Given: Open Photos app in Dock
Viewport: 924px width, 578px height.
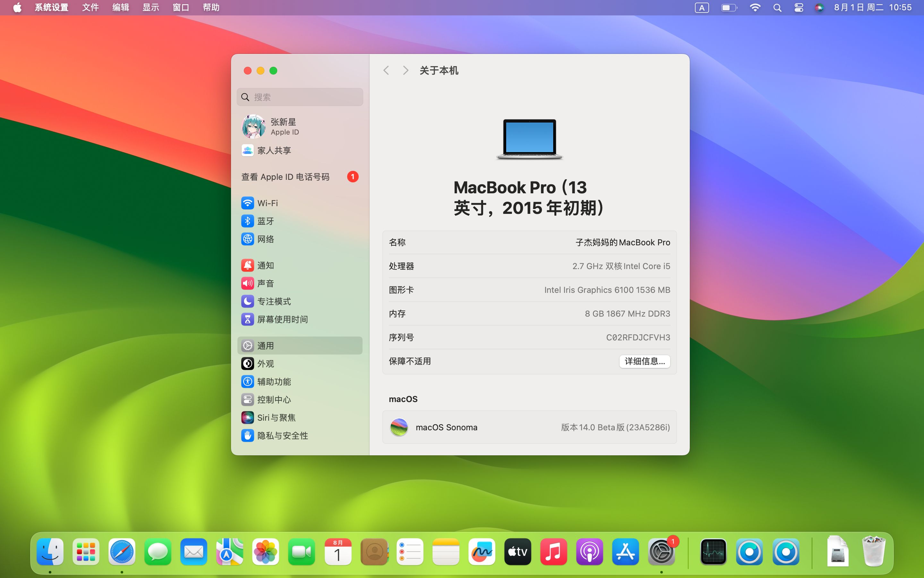Looking at the screenshot, I should [265, 552].
